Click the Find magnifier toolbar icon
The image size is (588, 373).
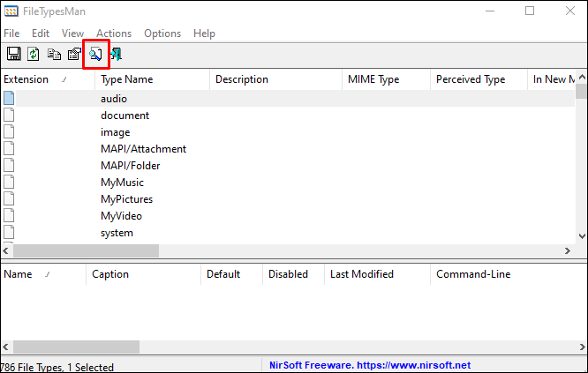coord(95,55)
